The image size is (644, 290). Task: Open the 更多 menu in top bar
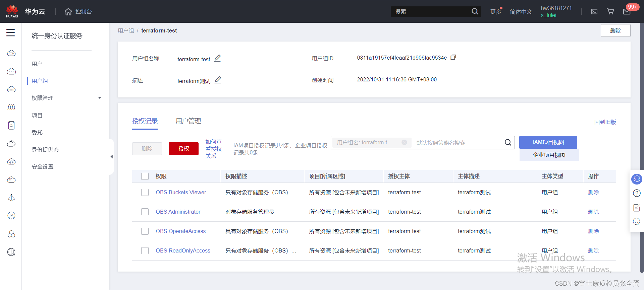[496, 12]
